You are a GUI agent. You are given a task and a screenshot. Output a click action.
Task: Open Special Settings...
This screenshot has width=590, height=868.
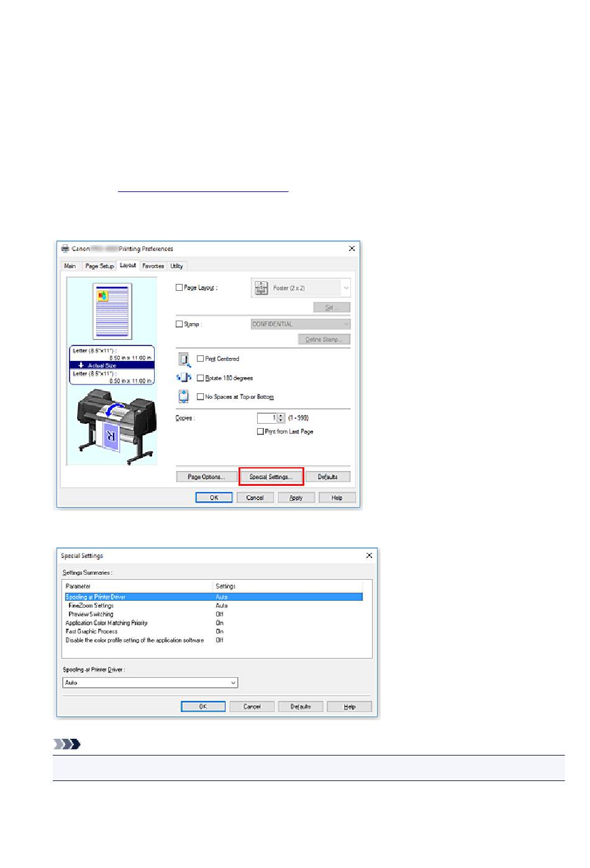click(x=271, y=477)
